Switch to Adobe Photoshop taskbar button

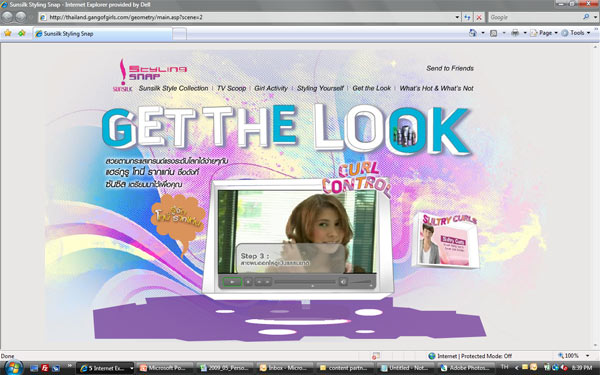click(x=465, y=368)
